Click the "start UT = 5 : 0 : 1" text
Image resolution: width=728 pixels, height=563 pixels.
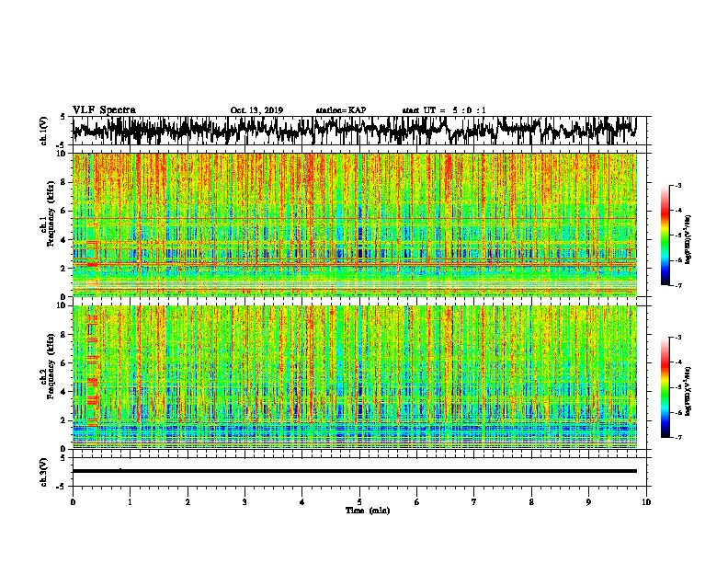point(444,110)
